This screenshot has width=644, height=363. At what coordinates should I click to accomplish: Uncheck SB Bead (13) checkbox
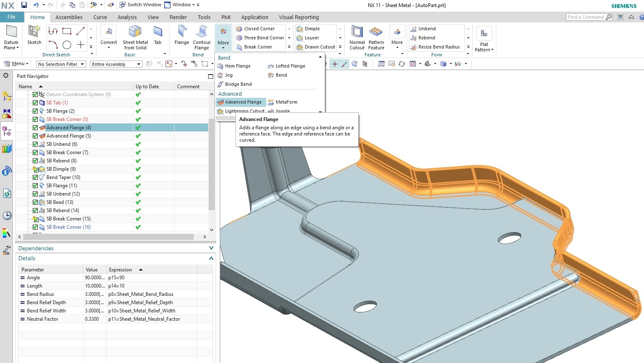pyautogui.click(x=35, y=202)
